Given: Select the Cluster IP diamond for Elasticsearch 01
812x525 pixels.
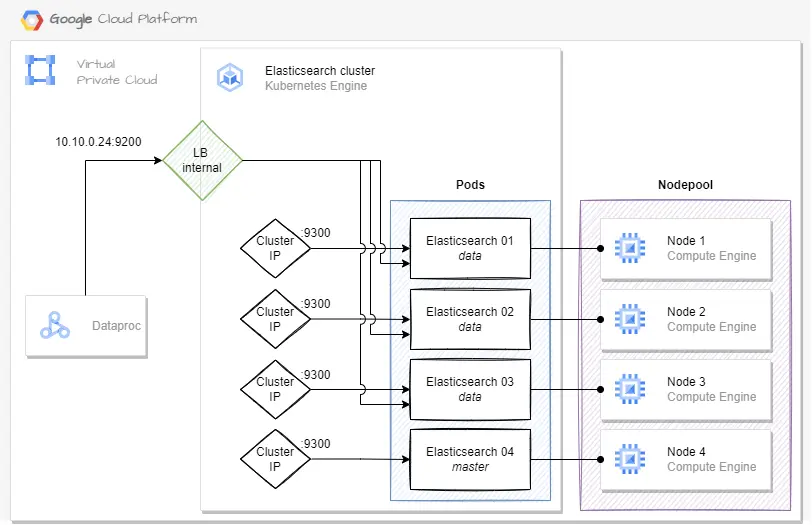Looking at the screenshot, I should tap(276, 249).
